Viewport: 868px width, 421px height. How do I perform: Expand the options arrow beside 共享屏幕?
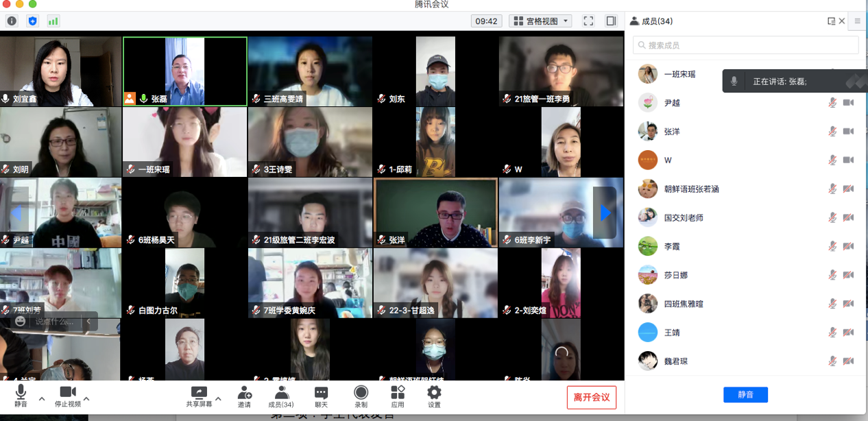pos(218,398)
